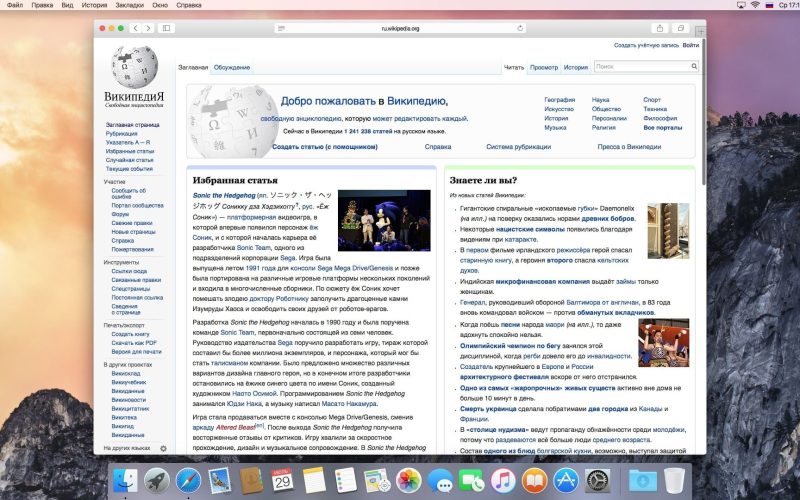Open Contacts book icon in Dock
The image size is (800, 500).
click(x=251, y=480)
